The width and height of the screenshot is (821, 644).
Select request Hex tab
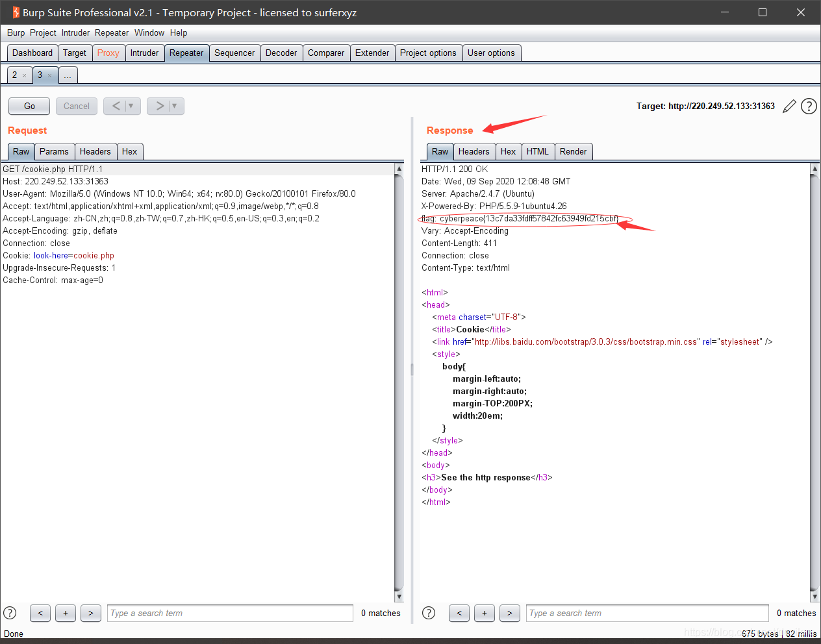(x=130, y=152)
